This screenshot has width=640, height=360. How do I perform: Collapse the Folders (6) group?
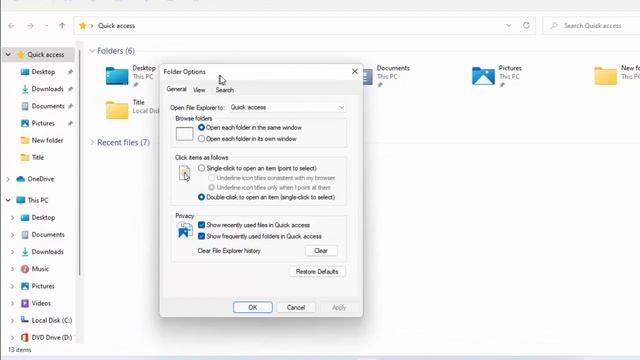click(x=92, y=51)
